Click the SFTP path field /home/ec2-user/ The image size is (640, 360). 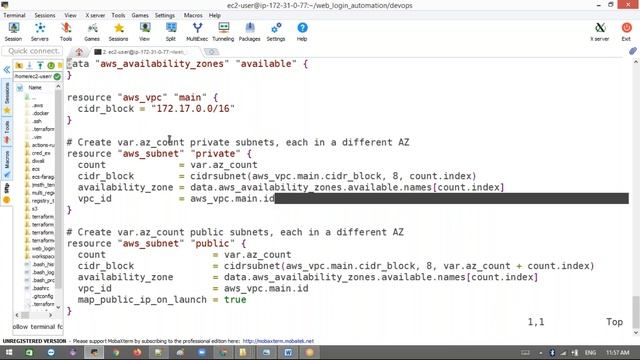[x=33, y=76]
